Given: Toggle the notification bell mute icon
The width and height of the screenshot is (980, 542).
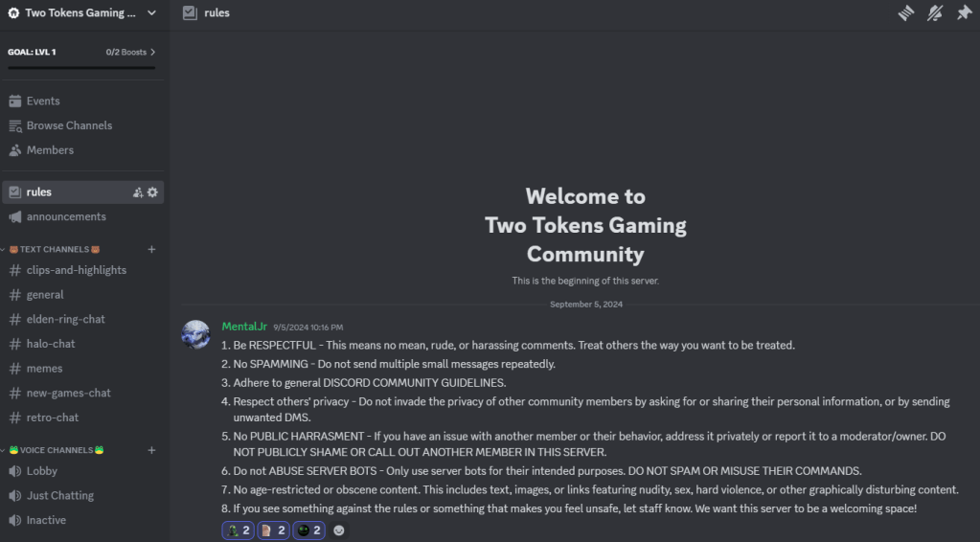Looking at the screenshot, I should [x=935, y=13].
